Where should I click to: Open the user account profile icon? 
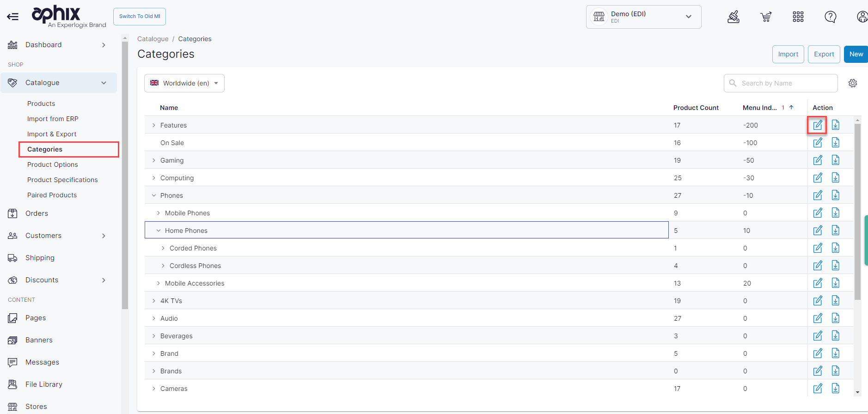point(862,17)
